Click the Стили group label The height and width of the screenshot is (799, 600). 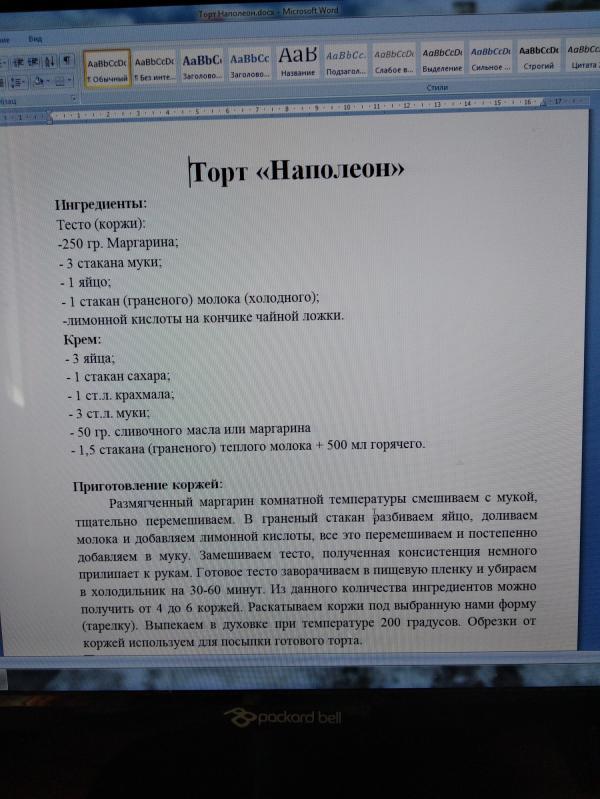(x=437, y=88)
